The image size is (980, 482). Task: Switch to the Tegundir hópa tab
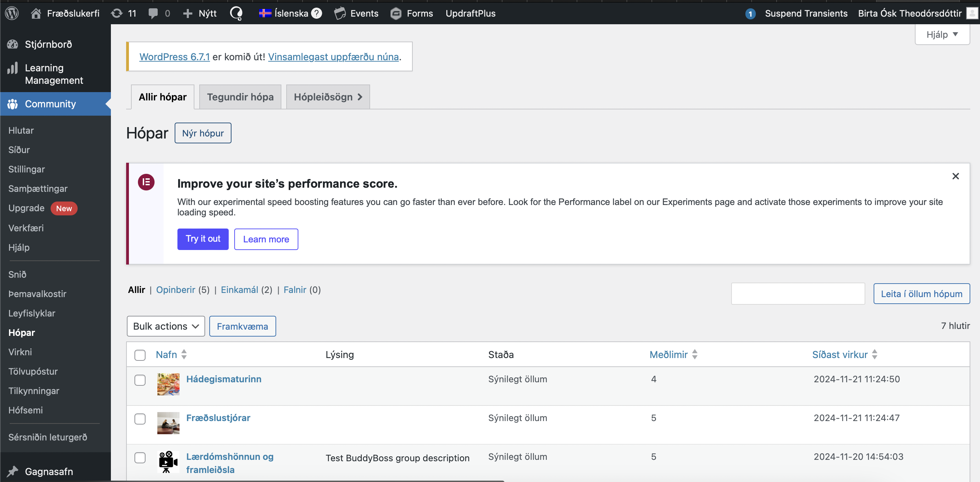pos(240,97)
